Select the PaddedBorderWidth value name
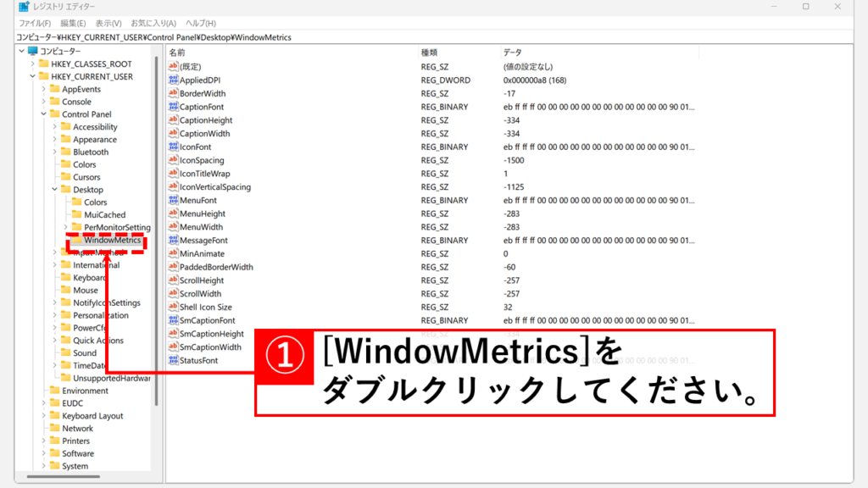The width and height of the screenshot is (868, 488). 216,267
